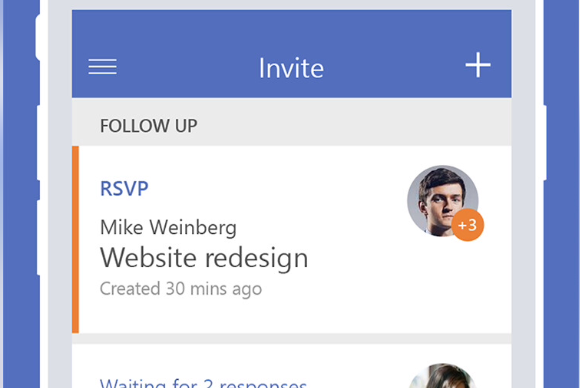The height and width of the screenshot is (388, 580).
Task: Click the phone's right-side power button
Action: point(545,142)
